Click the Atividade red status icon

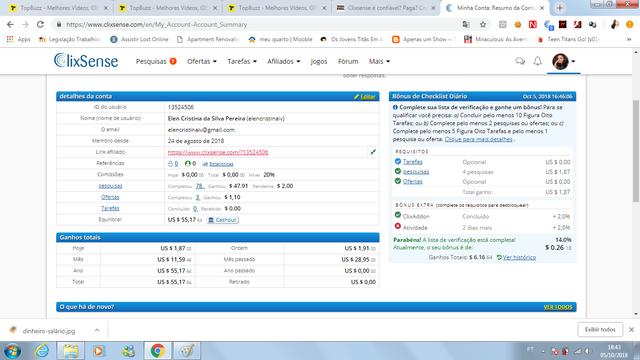click(398, 226)
